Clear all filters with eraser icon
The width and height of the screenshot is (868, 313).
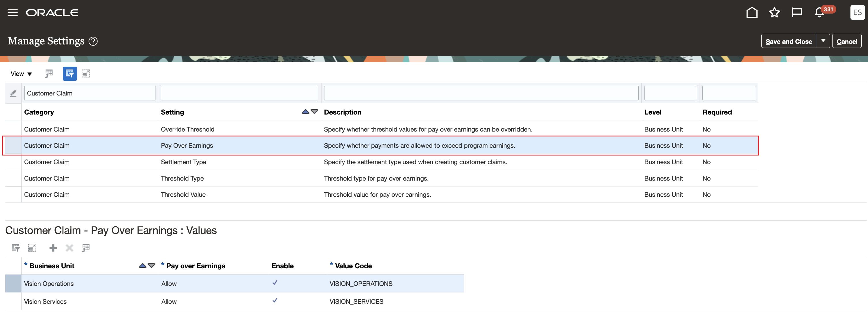[x=13, y=93]
